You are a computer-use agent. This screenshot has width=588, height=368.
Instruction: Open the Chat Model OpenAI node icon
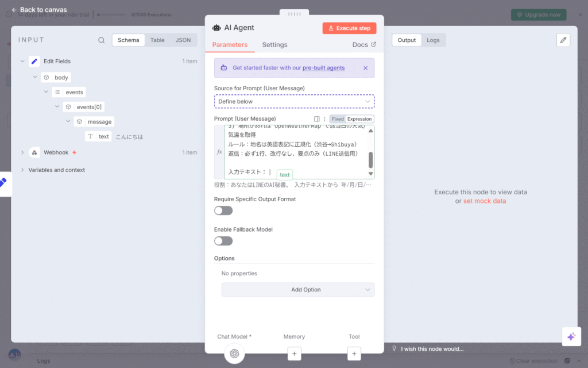point(234,354)
